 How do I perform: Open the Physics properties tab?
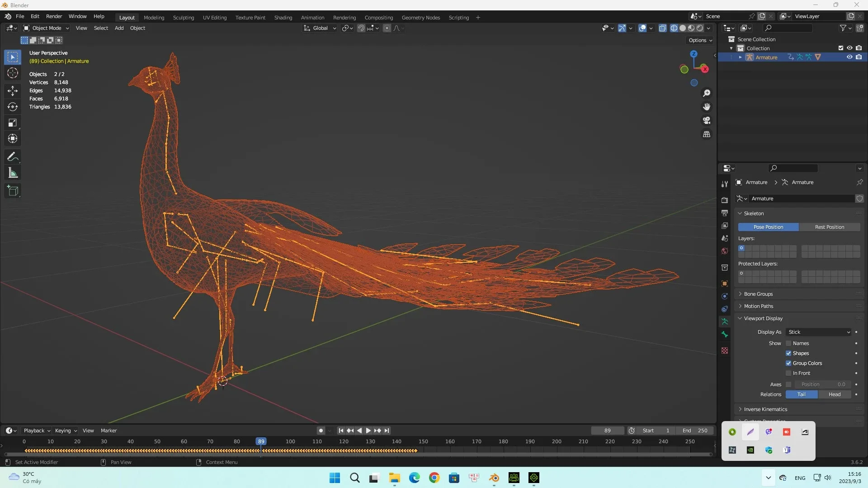coord(725,296)
